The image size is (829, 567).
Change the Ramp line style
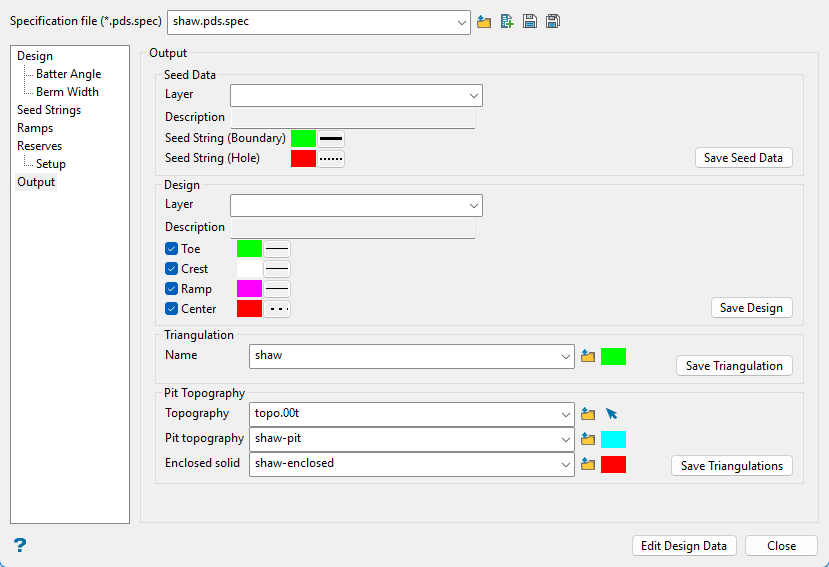[277, 289]
